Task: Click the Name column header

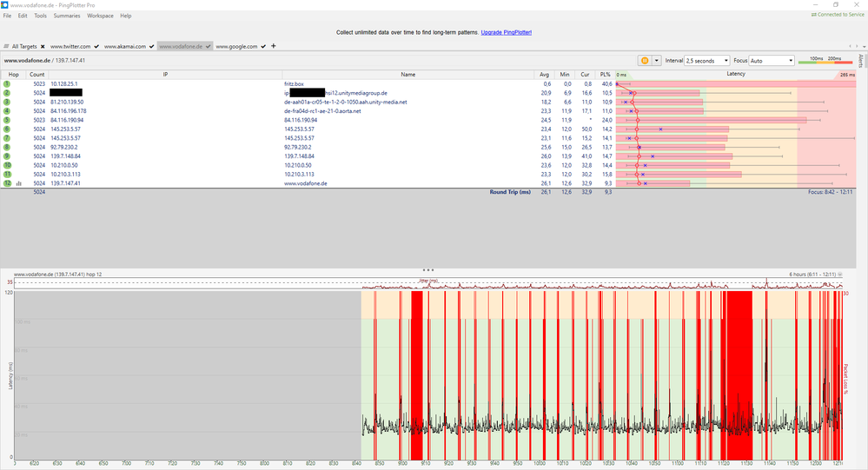Action: point(408,74)
